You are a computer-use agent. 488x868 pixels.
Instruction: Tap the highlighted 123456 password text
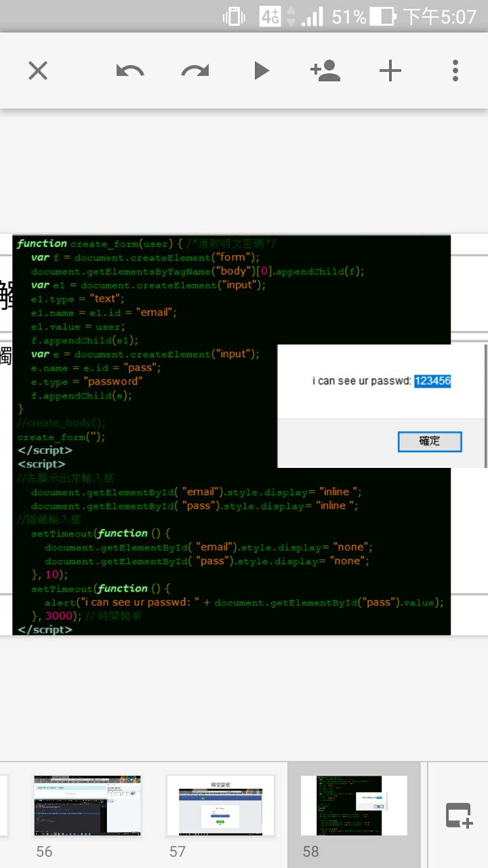432,381
